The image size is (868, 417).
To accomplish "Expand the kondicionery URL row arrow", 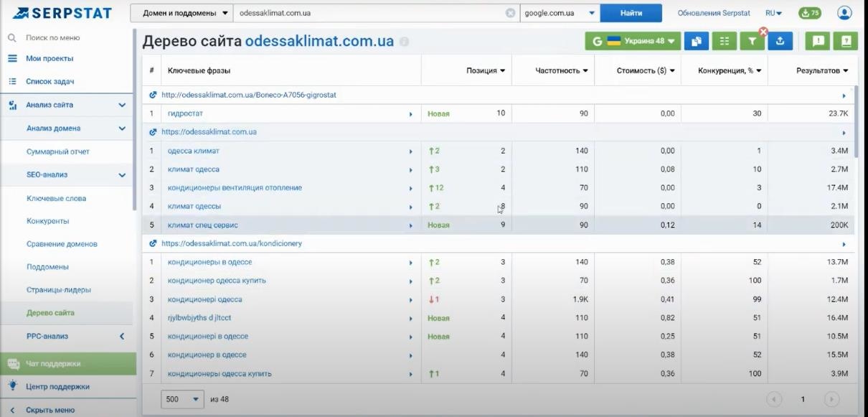I will click(x=844, y=244).
